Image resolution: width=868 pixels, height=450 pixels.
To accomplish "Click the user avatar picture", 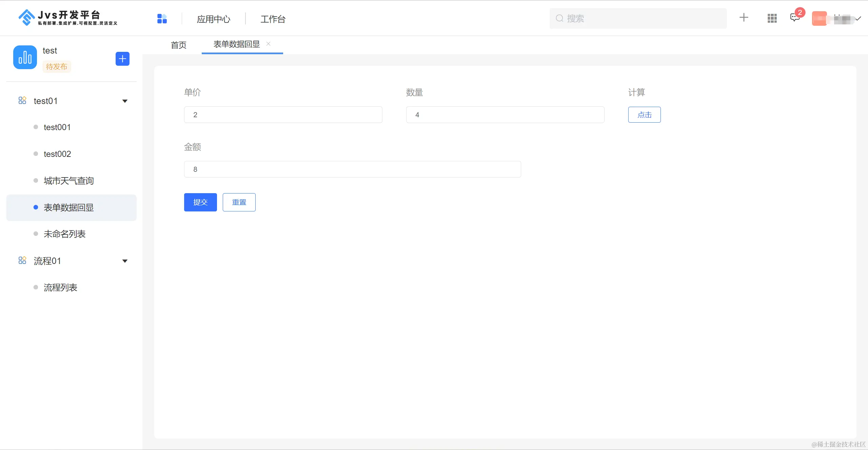I will [x=819, y=18].
